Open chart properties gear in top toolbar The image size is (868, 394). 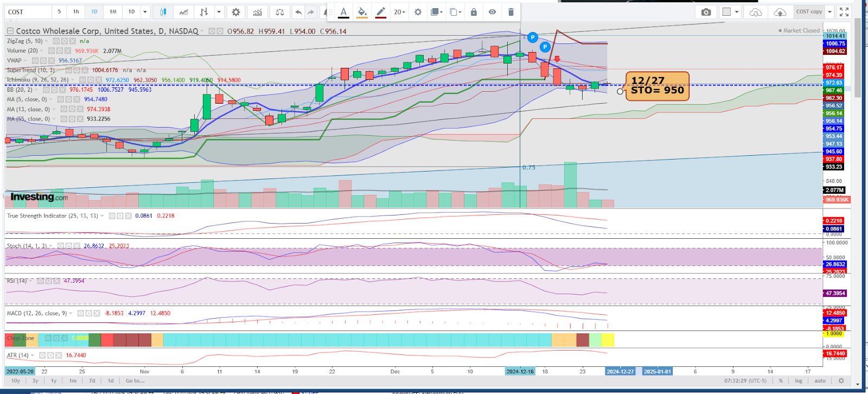236,11
